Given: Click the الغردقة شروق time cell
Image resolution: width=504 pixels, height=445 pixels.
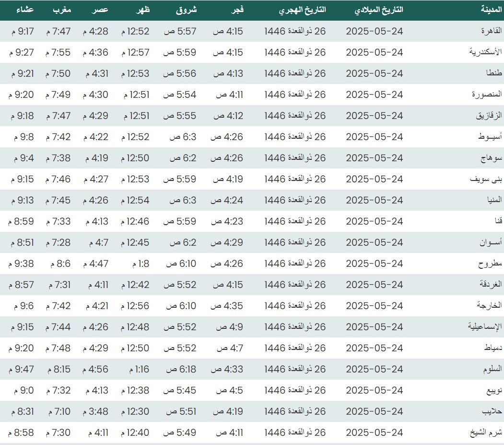Looking at the screenshot, I should coord(180,285).
